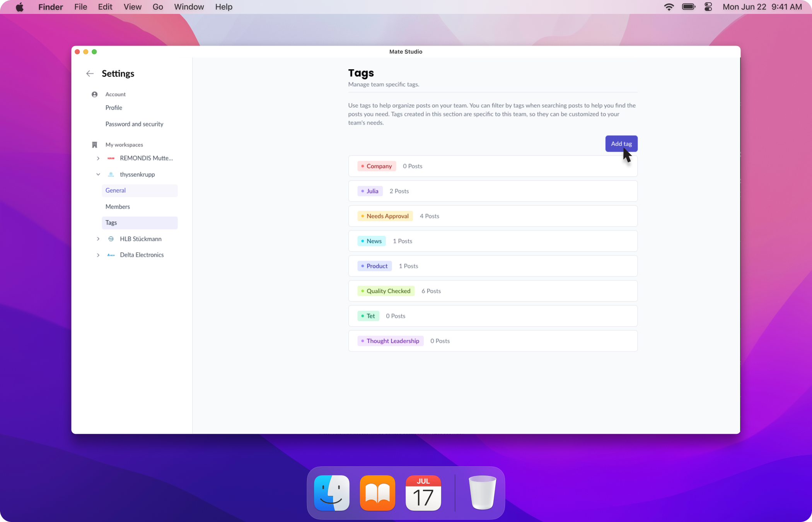Open the Members settings page
Screen dimensions: 812x522
(x=118, y=206)
